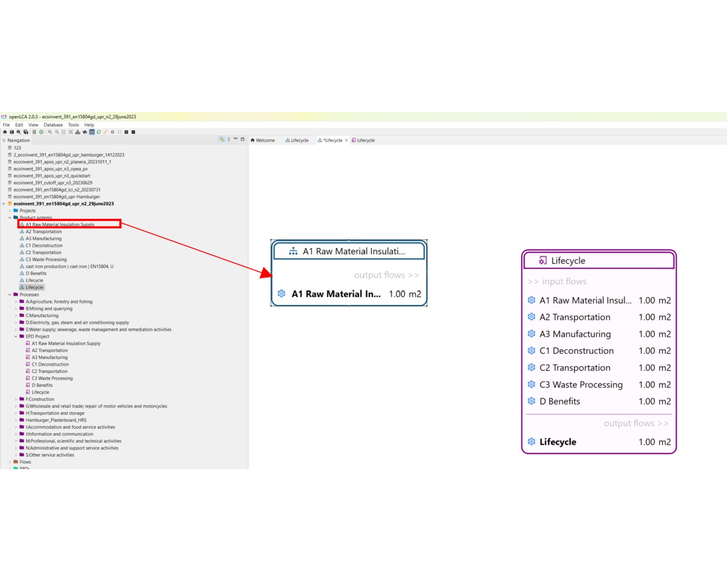Toggle Link with Editor in Navigation panel
This screenshot has height=582, width=728.
click(222, 140)
